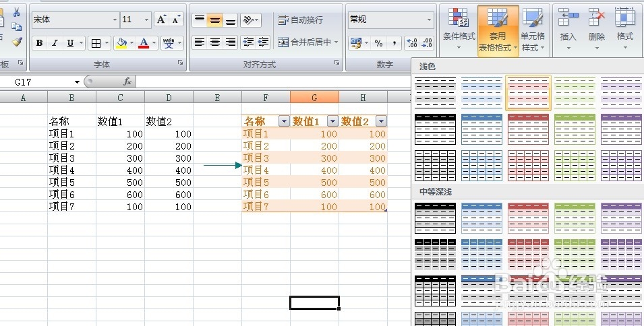Select middle vertical alignment

point(215,20)
